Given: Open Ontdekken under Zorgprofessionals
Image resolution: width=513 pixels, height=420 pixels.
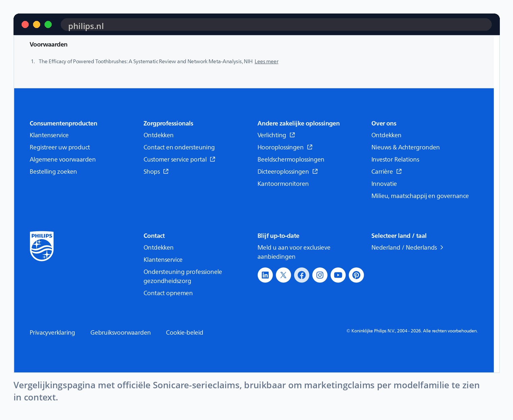Looking at the screenshot, I should click(x=159, y=135).
